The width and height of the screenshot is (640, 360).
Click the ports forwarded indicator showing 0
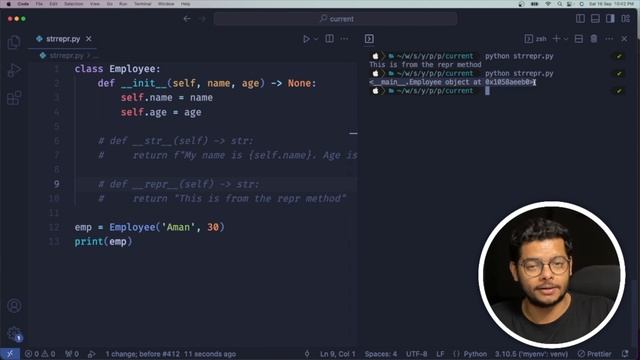point(72,354)
